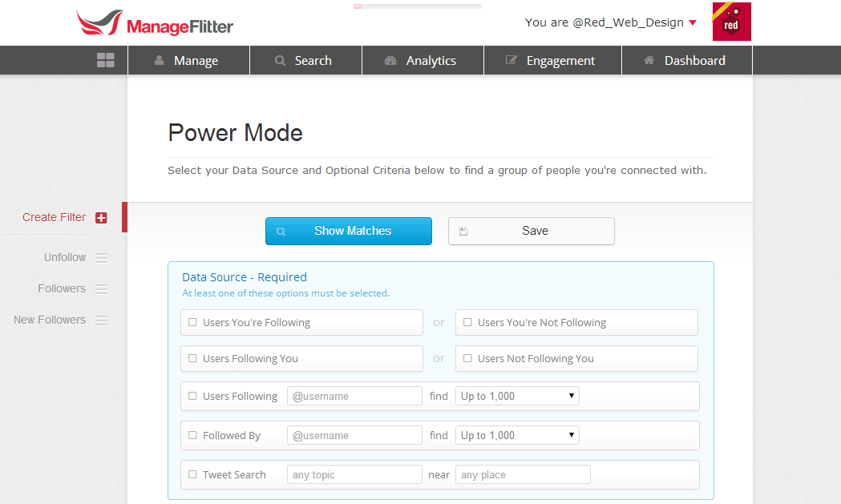
Task: Open the Manage menu
Action: (188, 60)
